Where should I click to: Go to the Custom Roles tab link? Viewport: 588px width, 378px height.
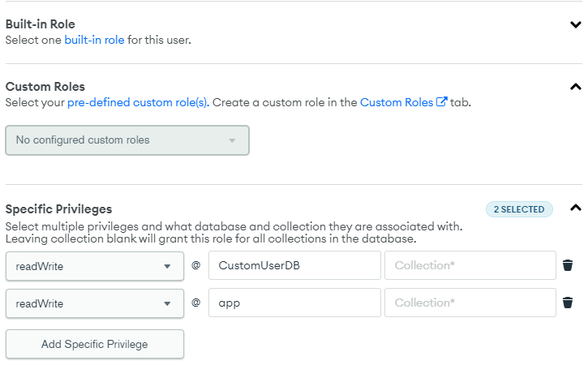point(397,102)
